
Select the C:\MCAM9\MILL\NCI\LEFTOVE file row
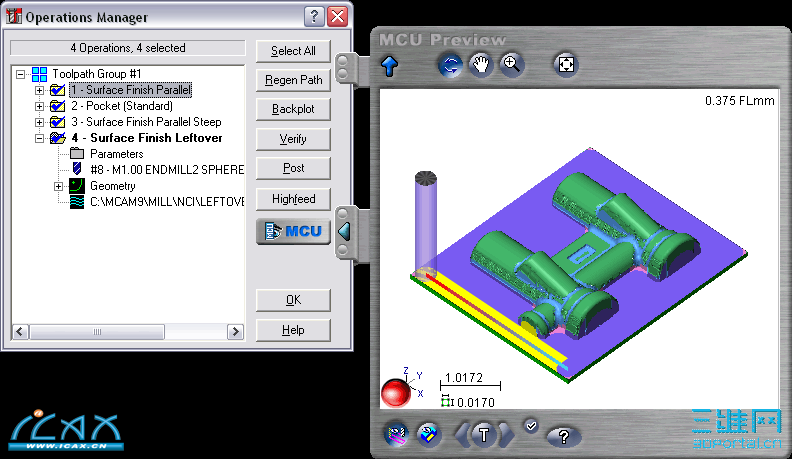(167, 202)
